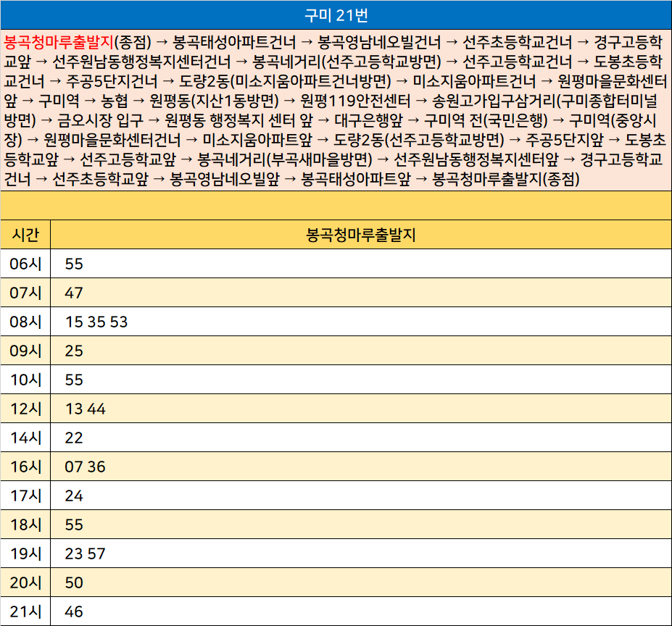Select the '47' minutes in the 07시 row
Image resolution: width=672 pixels, height=626 pixels.
74,293
